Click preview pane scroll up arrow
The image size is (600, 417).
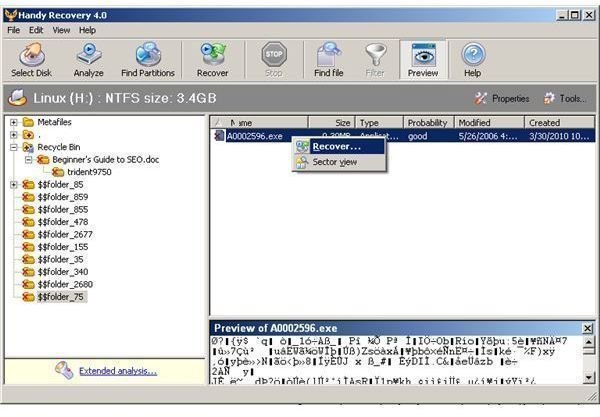(589, 342)
